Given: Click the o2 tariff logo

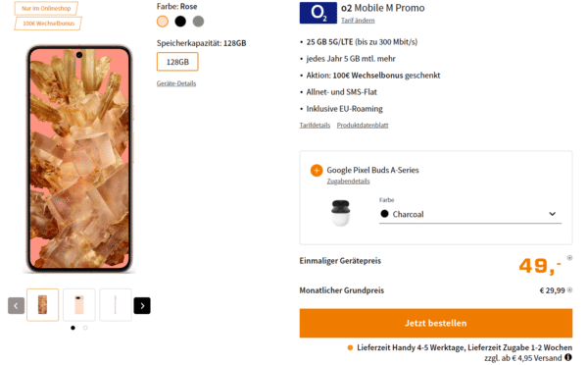Looking at the screenshot, I should (x=318, y=13).
